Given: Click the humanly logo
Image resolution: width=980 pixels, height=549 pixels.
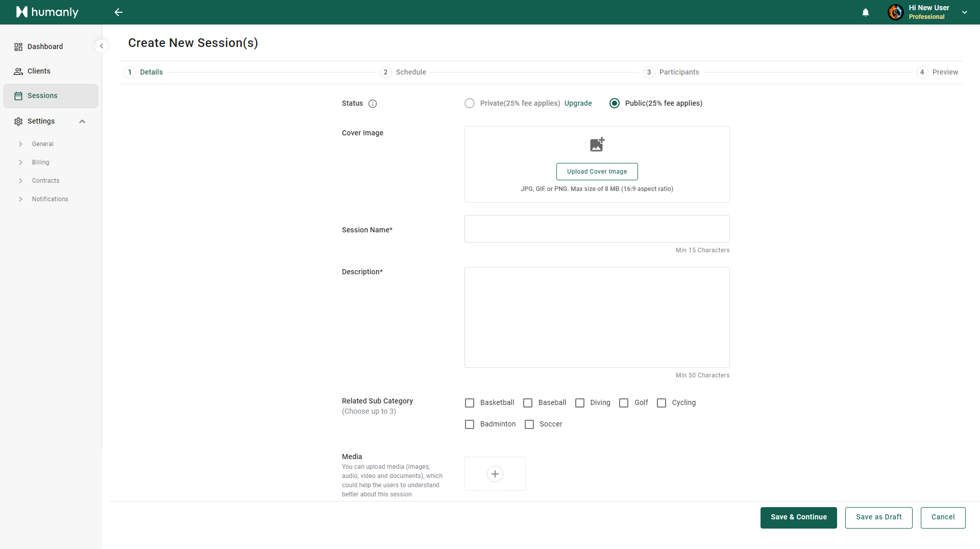Looking at the screenshot, I should tap(47, 12).
